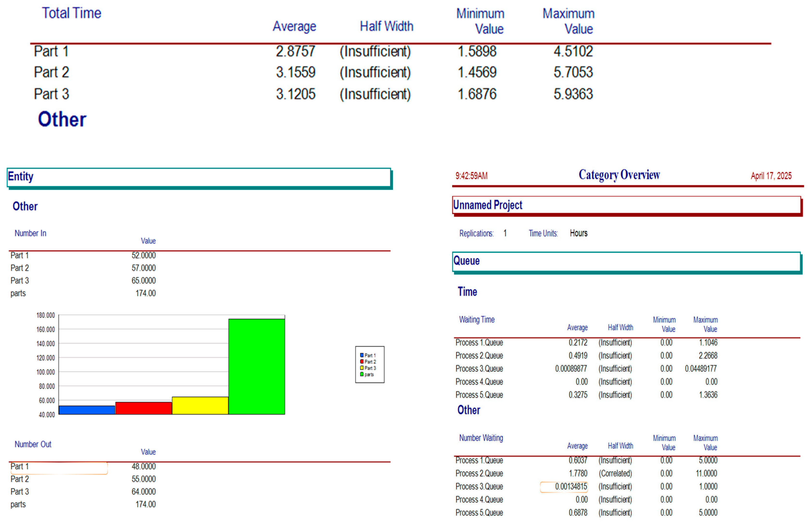Click the Total Time heading
The height and width of the screenshot is (525, 812).
[71, 13]
